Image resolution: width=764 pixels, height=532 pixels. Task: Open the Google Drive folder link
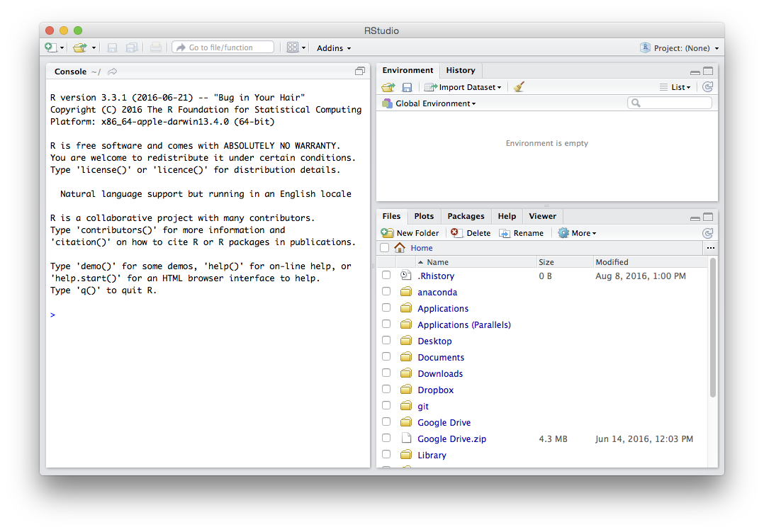pos(444,422)
